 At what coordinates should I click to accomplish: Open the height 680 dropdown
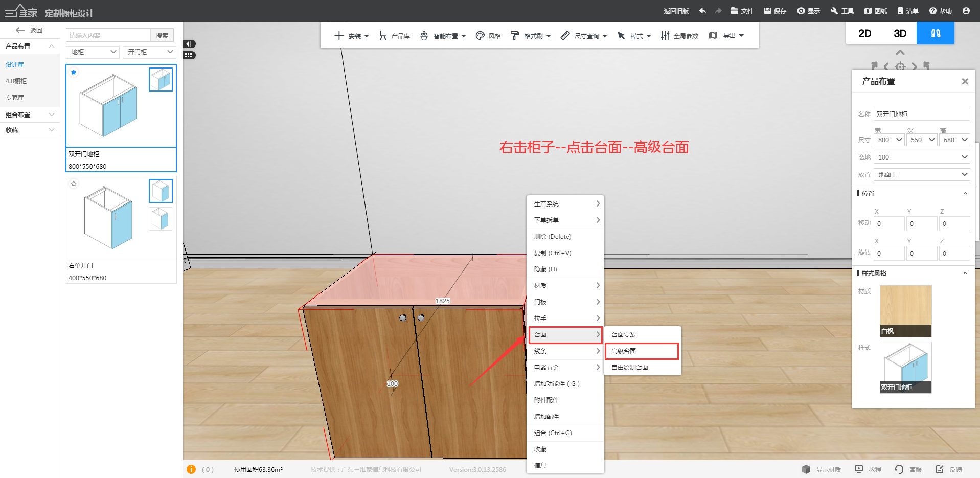tap(954, 140)
